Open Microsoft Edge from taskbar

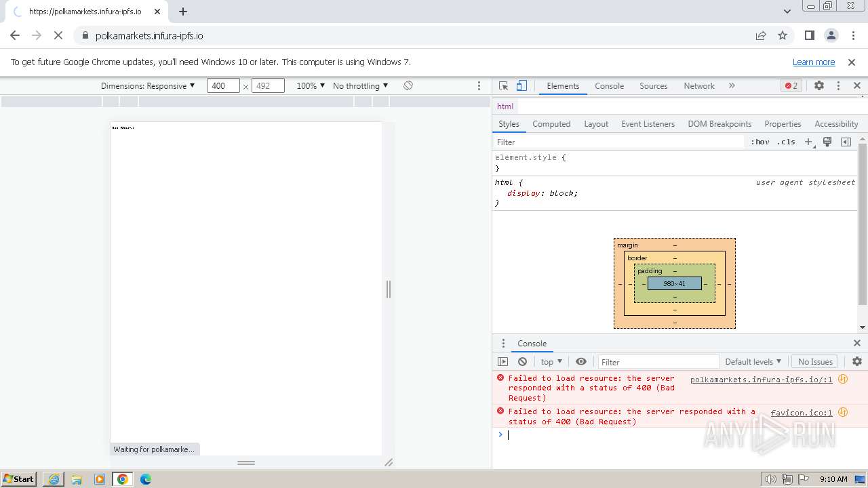pos(145,479)
